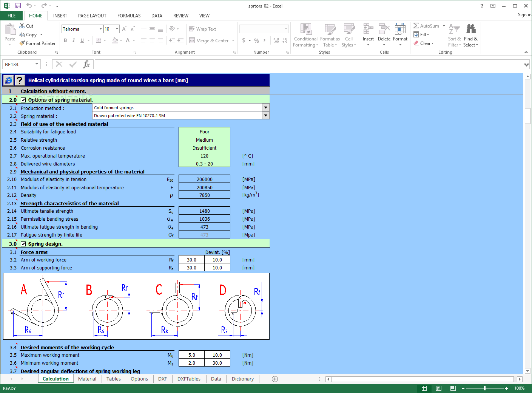Screen dimensions: 532x393
Task: Collapse the ribbon with arrow button
Action: (x=526, y=52)
